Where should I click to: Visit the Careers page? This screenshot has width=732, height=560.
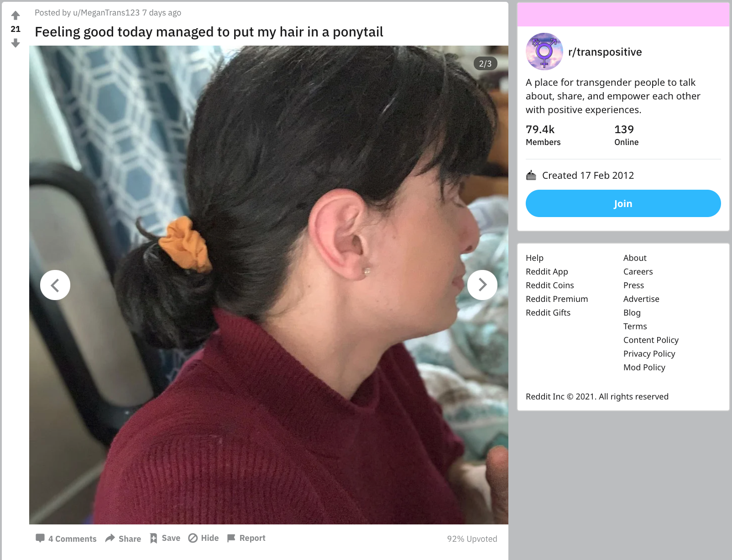click(x=638, y=271)
